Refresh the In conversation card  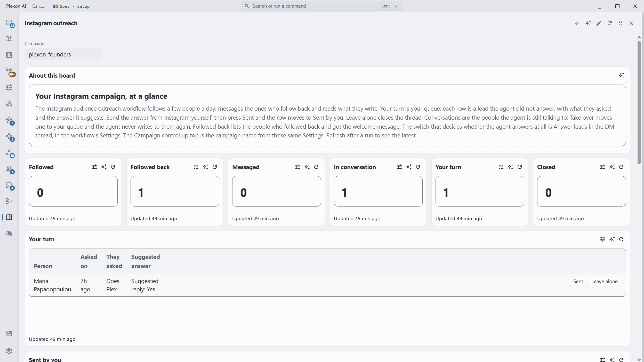click(x=418, y=167)
